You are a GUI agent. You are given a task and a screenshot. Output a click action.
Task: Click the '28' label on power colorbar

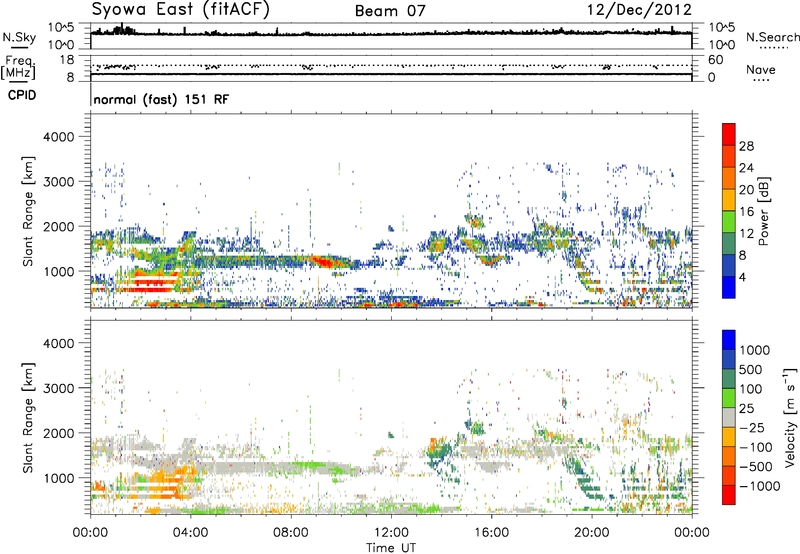point(746,146)
